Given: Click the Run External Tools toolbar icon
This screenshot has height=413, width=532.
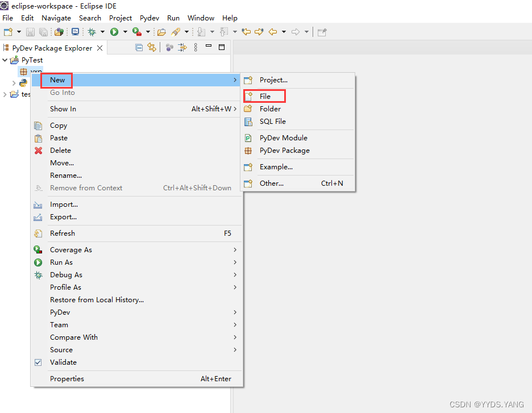Looking at the screenshot, I should tap(137, 32).
